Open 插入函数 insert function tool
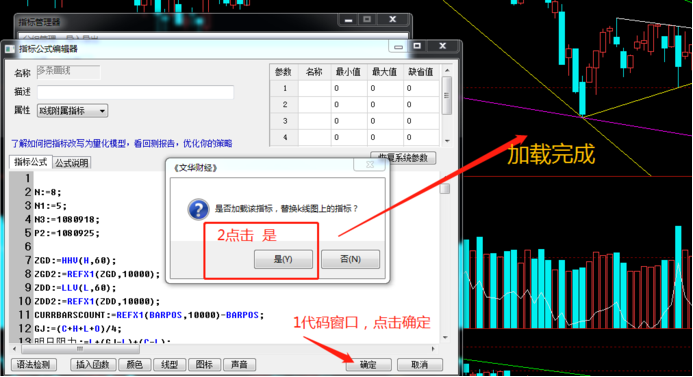Viewport: 693px width, 377px height. pyautogui.click(x=93, y=365)
